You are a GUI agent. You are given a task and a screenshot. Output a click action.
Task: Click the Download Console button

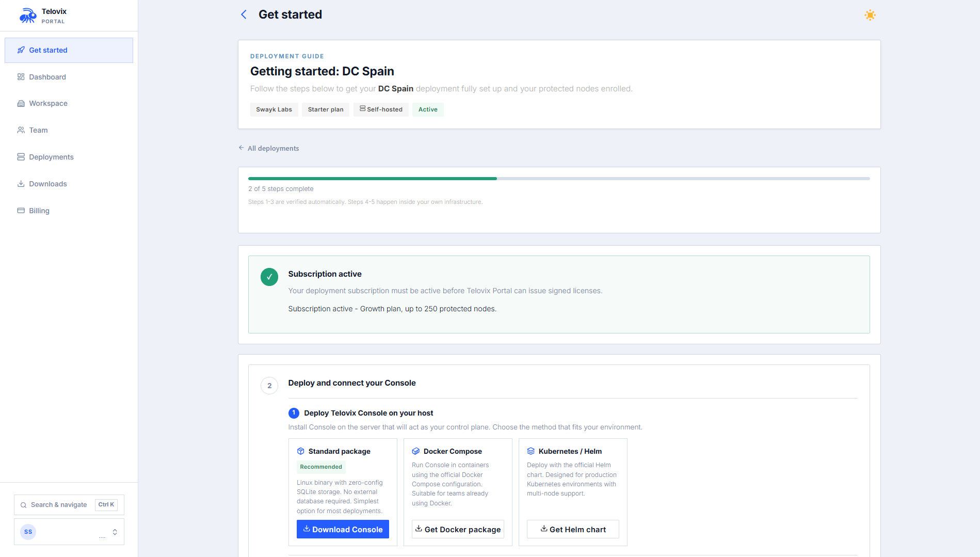point(343,529)
